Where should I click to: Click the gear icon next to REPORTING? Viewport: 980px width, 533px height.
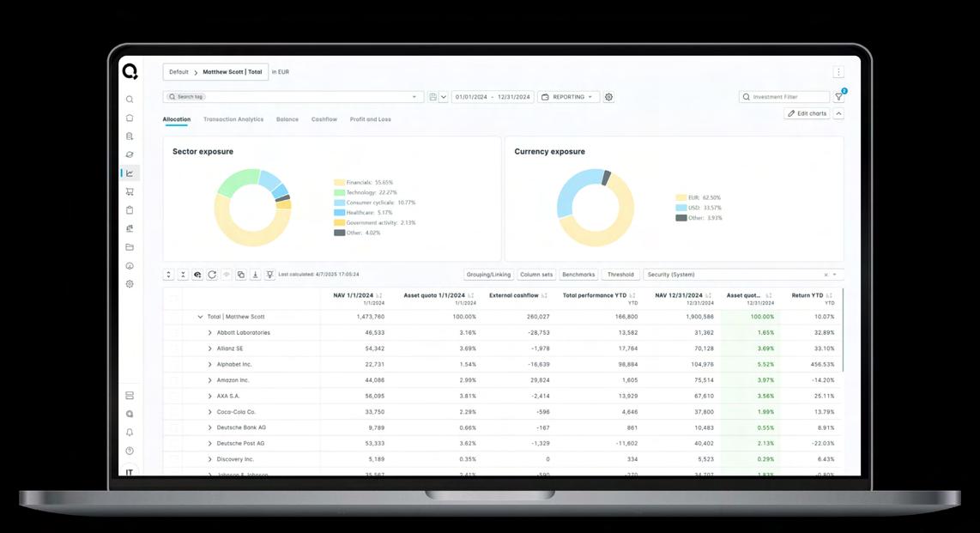[608, 97]
